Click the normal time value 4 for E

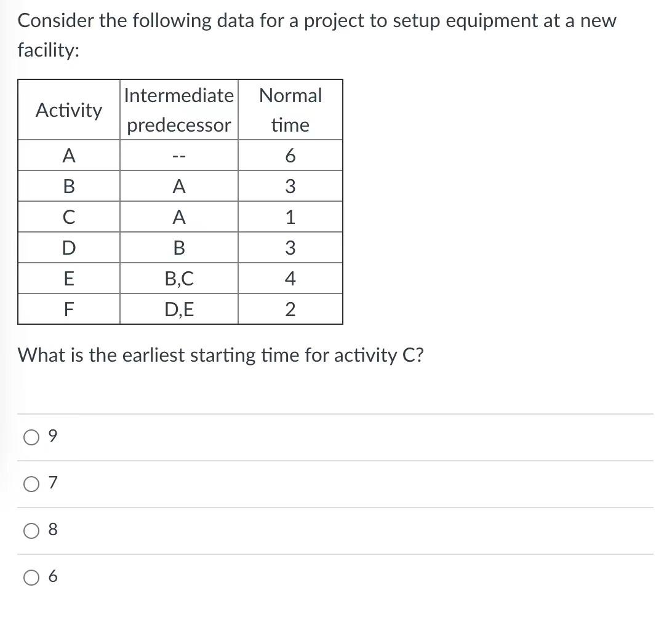[290, 278]
